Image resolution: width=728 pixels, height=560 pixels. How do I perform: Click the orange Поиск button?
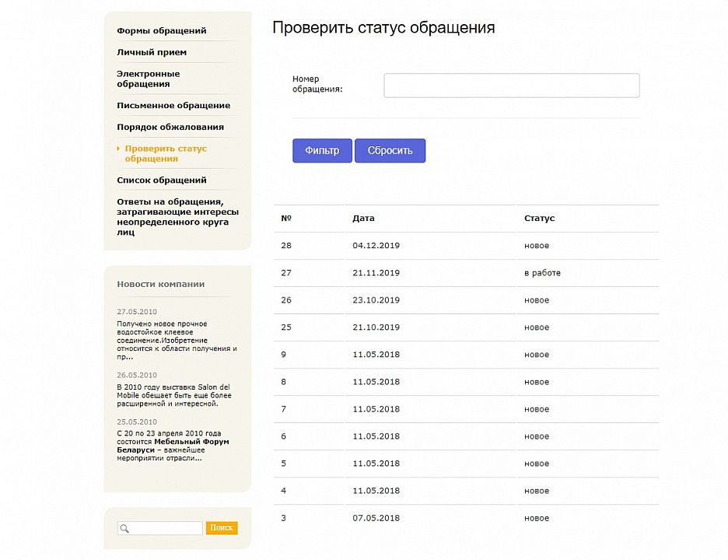[222, 528]
